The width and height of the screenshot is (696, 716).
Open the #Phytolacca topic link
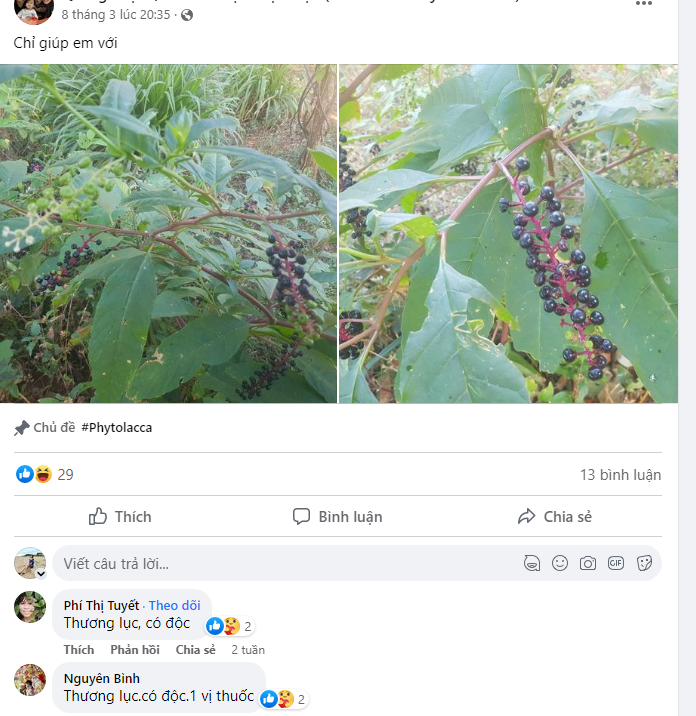tap(116, 427)
